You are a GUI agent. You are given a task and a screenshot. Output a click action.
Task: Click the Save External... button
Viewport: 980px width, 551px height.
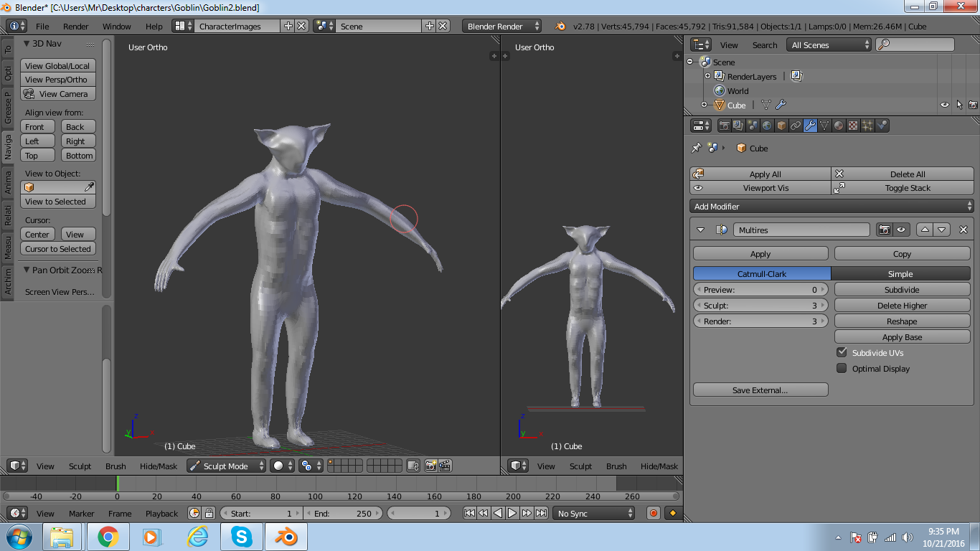(760, 390)
